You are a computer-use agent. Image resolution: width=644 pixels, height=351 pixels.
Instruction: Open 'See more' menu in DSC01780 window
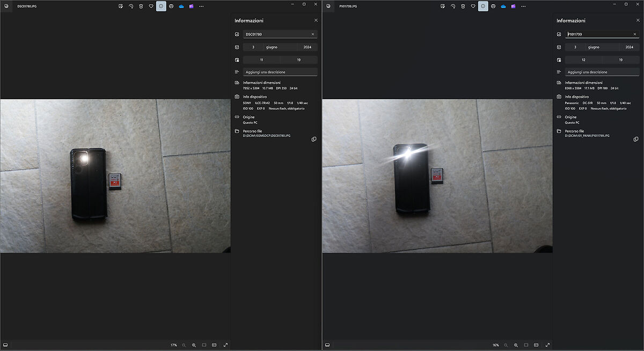click(201, 6)
